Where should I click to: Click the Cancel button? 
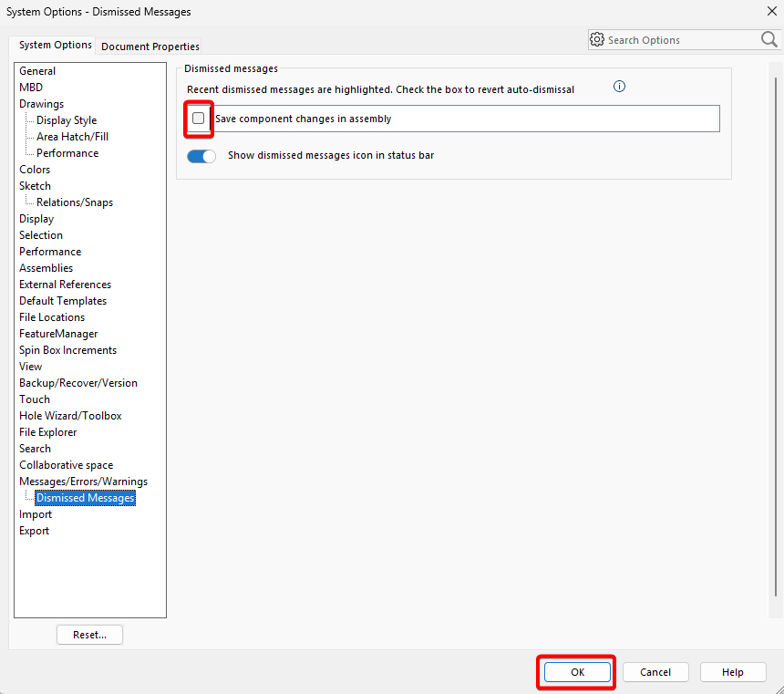coord(655,672)
